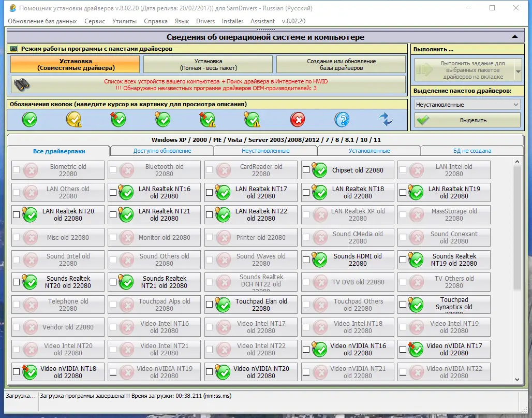Click the chip icon beside "Режим работы программы"
532x418 pixels.
(14, 49)
